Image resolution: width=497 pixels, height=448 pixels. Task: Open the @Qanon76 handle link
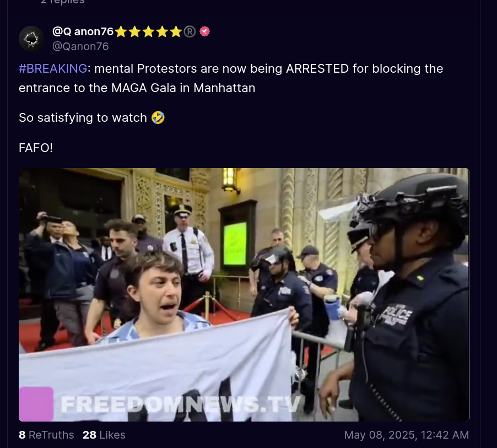[x=80, y=46]
